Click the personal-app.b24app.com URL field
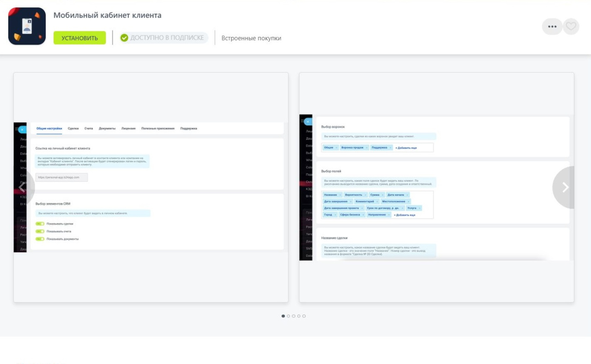Screen dimensions: 591x364 [61, 177]
